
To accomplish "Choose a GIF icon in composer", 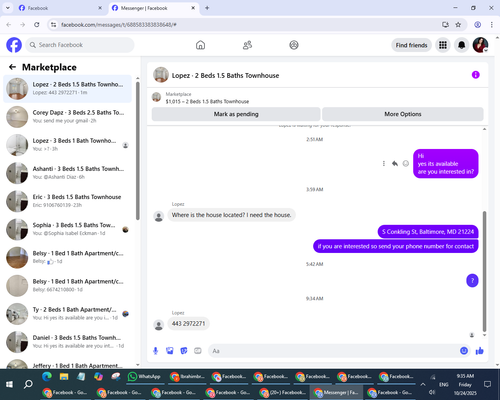I will [x=198, y=351].
